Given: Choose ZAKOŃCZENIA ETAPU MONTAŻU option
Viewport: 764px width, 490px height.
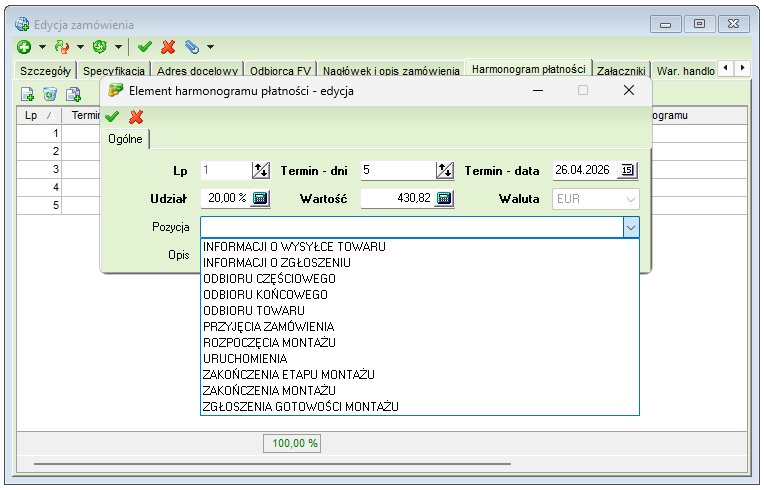Looking at the screenshot, I should pos(420,375).
